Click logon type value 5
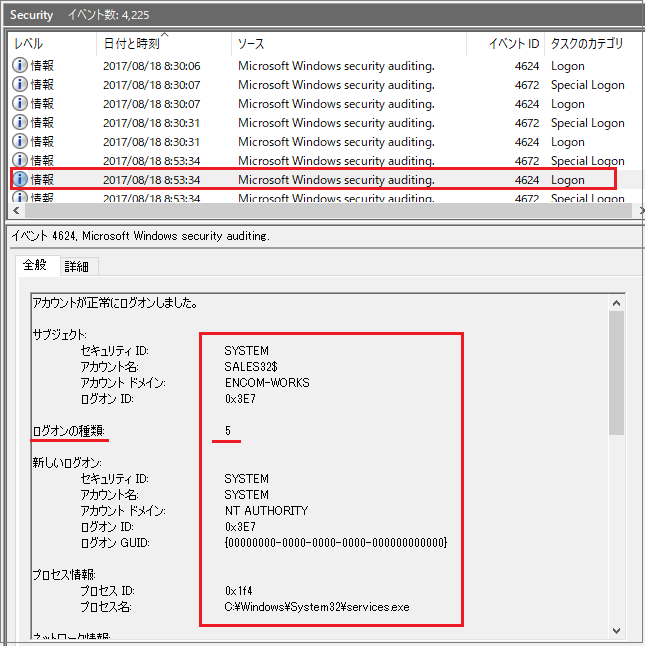Viewport: 645px width, 646px height. (x=228, y=431)
